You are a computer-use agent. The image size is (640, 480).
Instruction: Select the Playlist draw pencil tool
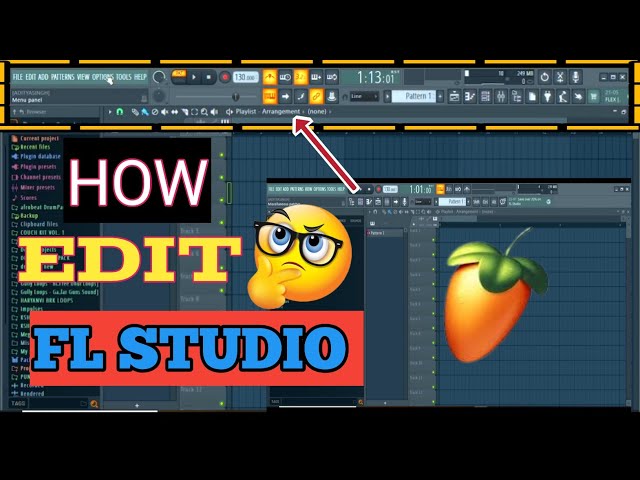pos(135,111)
